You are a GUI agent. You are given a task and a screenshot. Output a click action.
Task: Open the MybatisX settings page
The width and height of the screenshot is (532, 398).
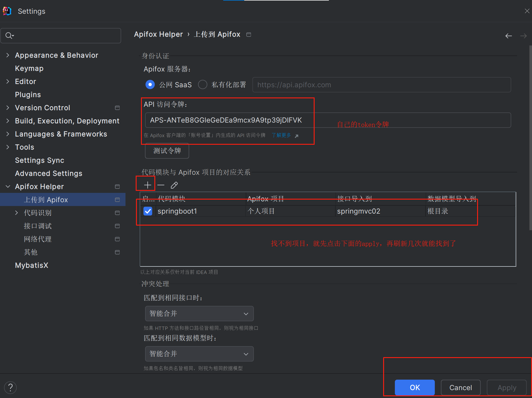click(x=32, y=265)
